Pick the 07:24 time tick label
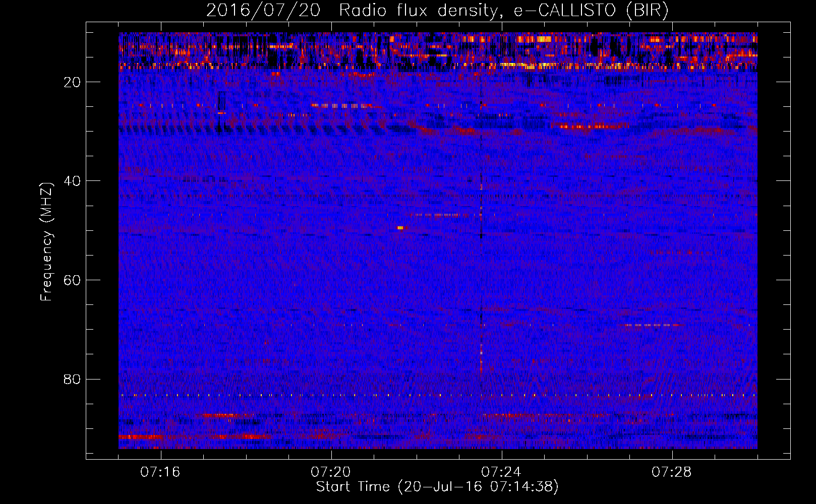The image size is (816, 504). pyautogui.click(x=501, y=472)
